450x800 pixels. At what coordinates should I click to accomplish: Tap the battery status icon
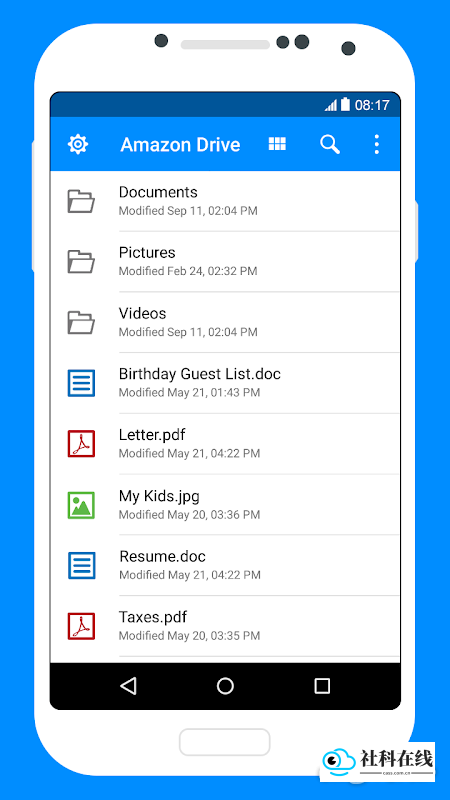[345, 105]
